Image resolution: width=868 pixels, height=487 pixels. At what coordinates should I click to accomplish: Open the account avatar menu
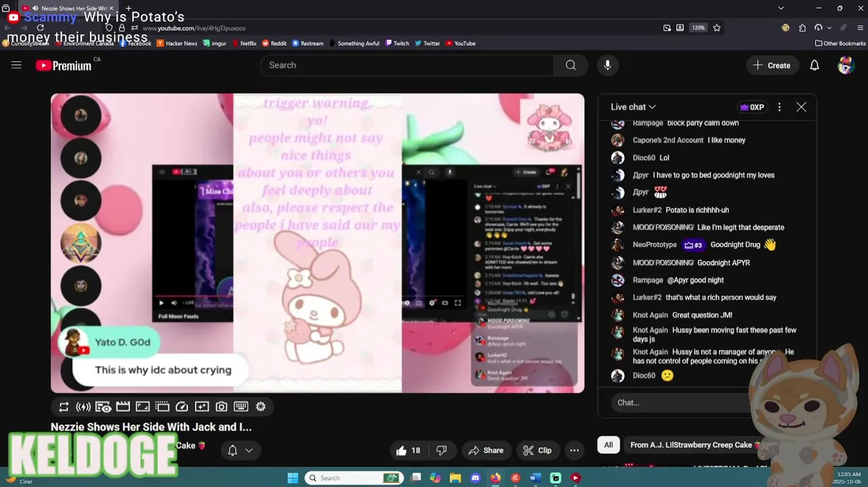coord(845,65)
